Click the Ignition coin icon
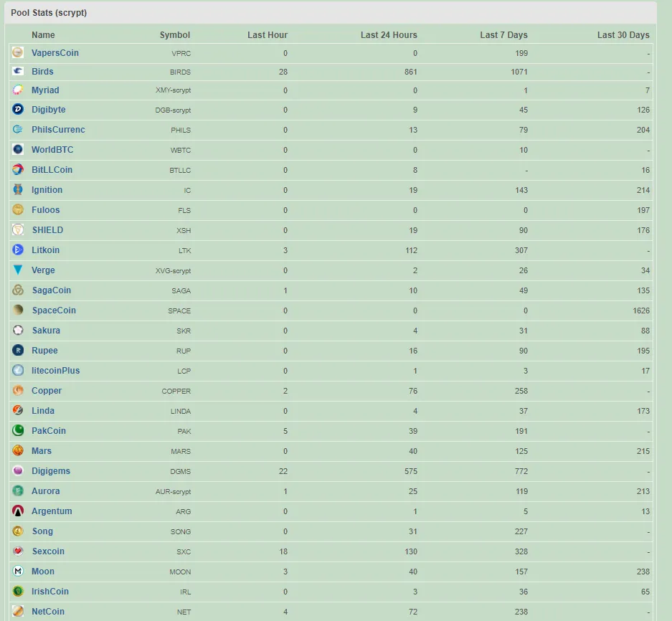This screenshot has height=621, width=672. (x=18, y=189)
